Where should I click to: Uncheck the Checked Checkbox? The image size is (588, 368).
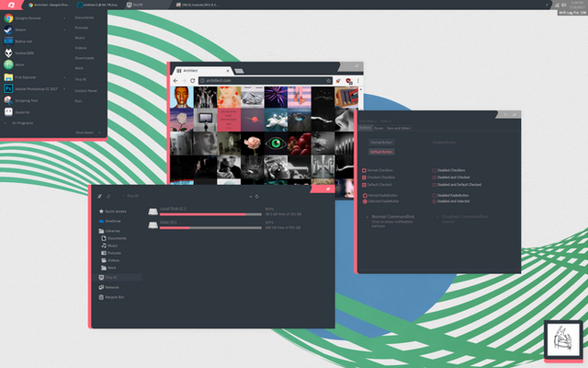pyautogui.click(x=364, y=178)
